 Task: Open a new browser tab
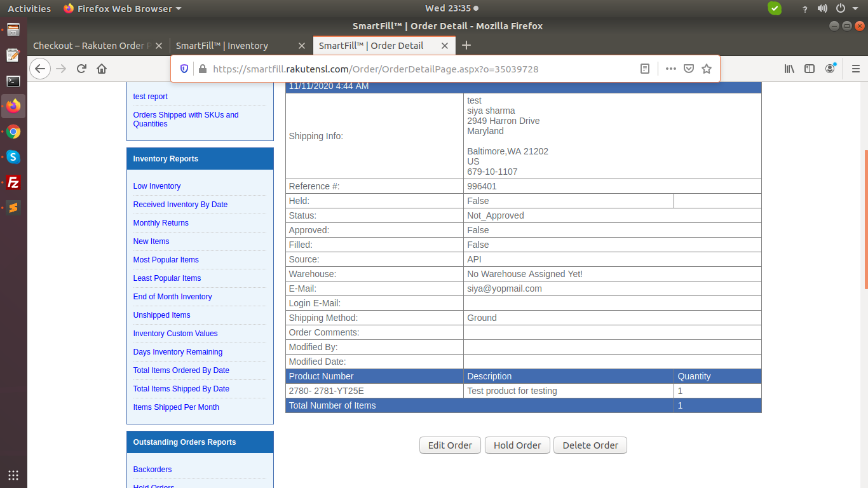click(x=466, y=45)
